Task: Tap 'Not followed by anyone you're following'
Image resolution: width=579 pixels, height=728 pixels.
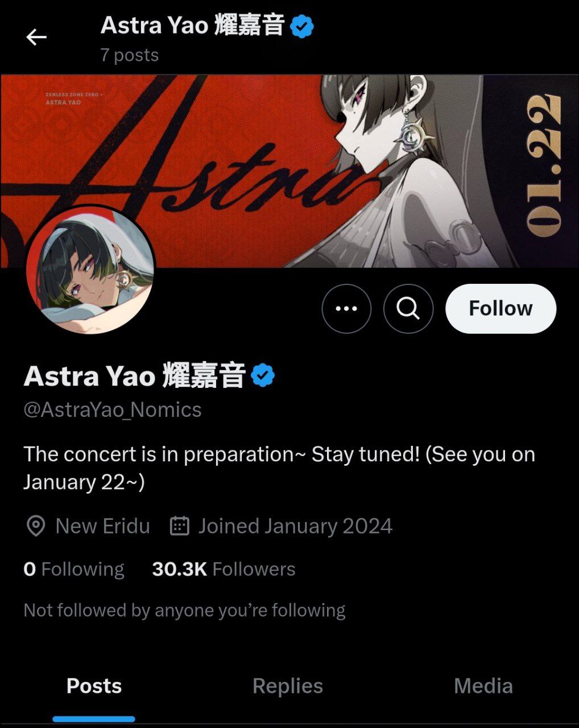Action: click(184, 610)
